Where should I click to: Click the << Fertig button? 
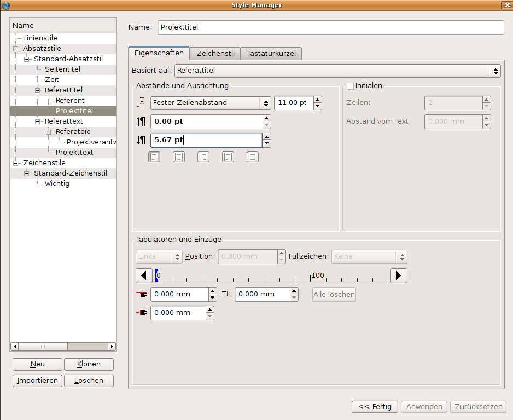tap(375, 407)
